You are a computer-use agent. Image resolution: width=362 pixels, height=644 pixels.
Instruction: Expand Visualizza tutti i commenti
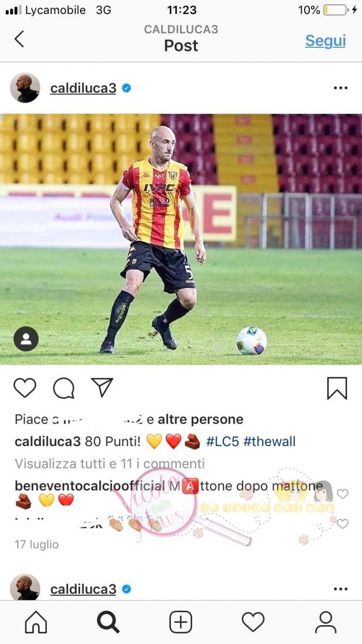point(110,463)
